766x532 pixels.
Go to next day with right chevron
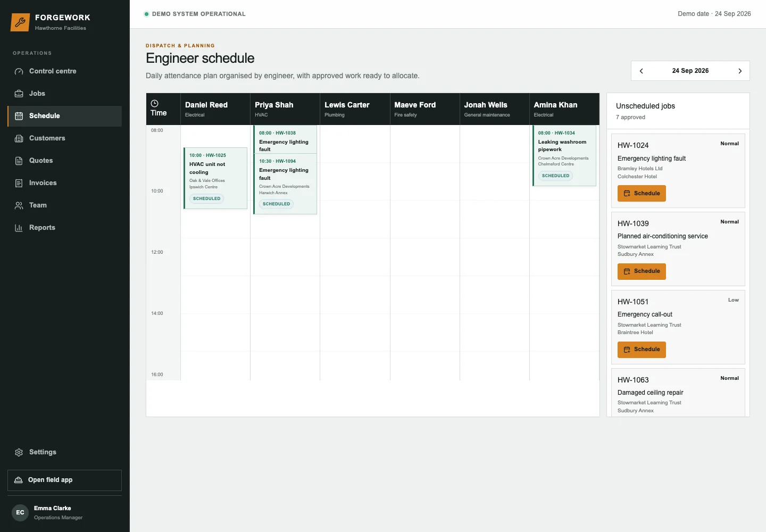740,71
